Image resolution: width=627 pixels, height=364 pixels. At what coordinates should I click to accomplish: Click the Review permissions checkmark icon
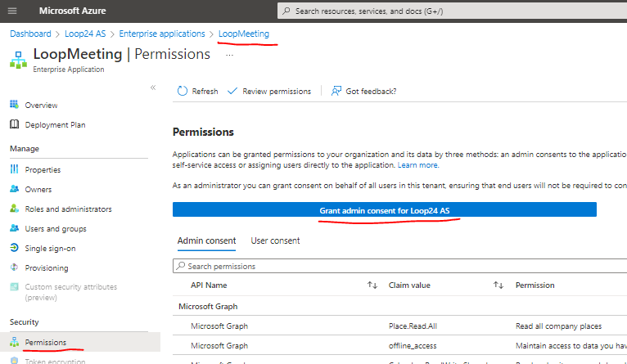[232, 91]
